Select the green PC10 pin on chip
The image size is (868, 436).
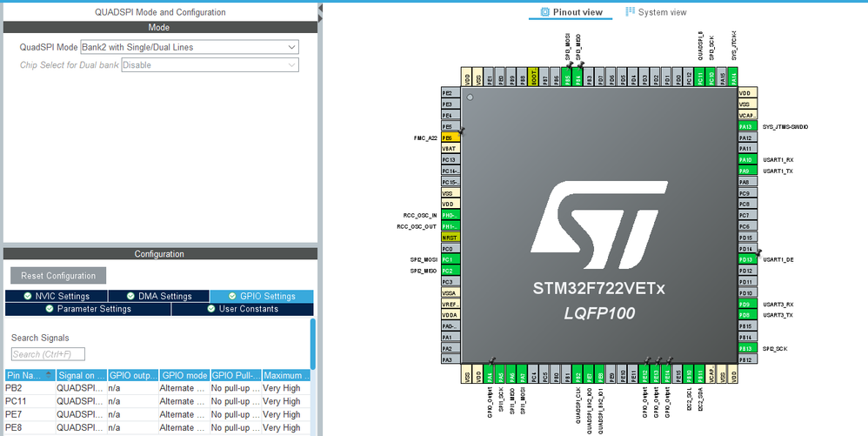pos(711,77)
